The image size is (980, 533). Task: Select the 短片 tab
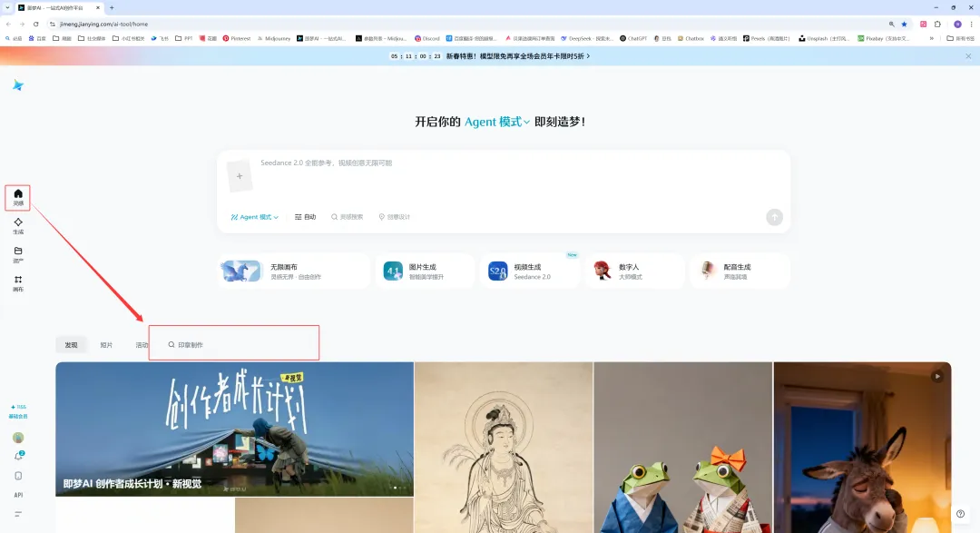click(106, 345)
